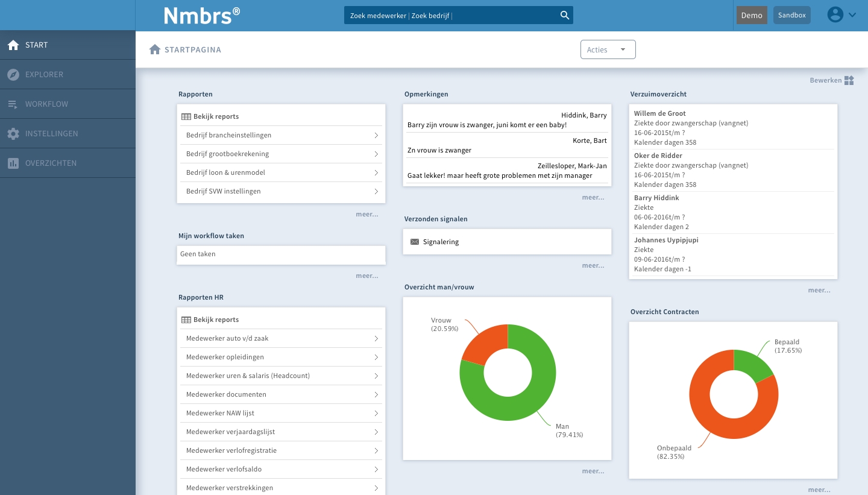Image resolution: width=868 pixels, height=495 pixels.
Task: Open Medewerker auto v/d zaak arrow
Action: 376,339
